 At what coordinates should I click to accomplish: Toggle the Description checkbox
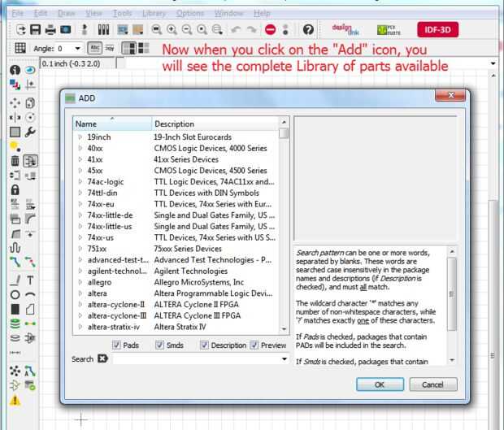coord(204,345)
